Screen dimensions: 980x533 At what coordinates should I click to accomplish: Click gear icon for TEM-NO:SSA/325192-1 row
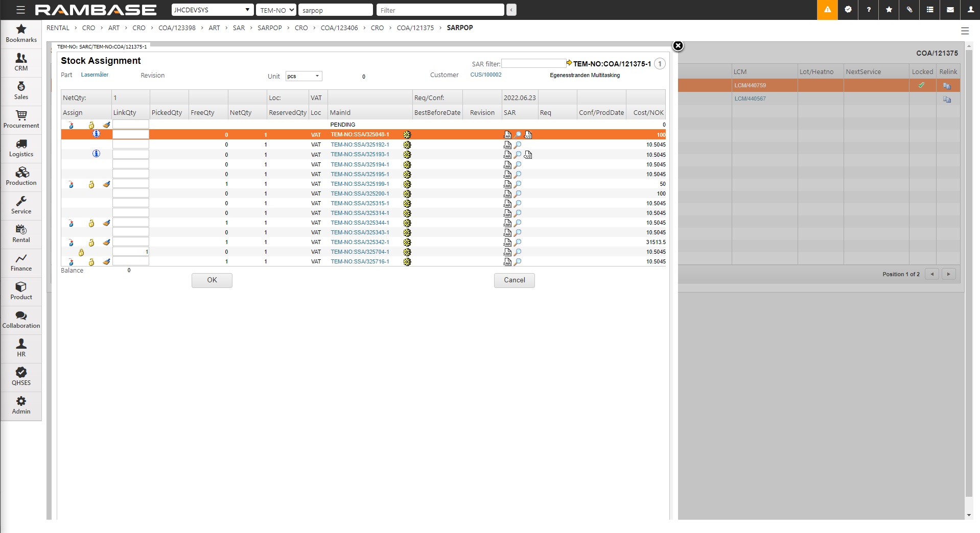[407, 145]
